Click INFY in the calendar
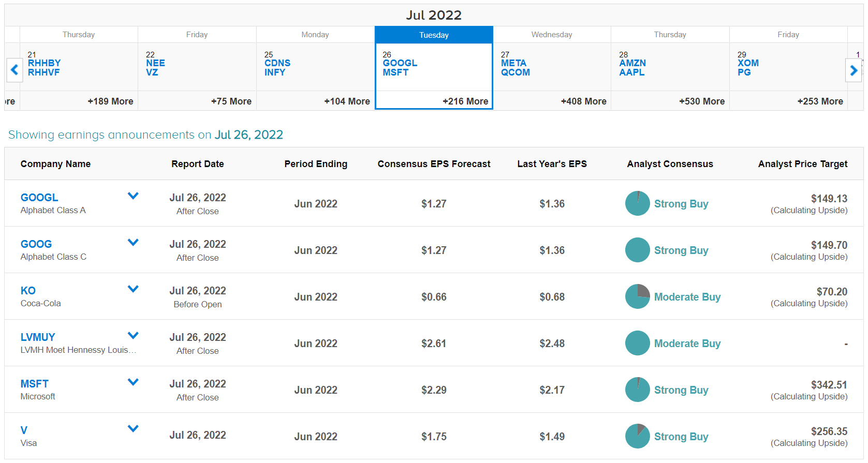Viewport: 868px width, 463px height. point(275,72)
